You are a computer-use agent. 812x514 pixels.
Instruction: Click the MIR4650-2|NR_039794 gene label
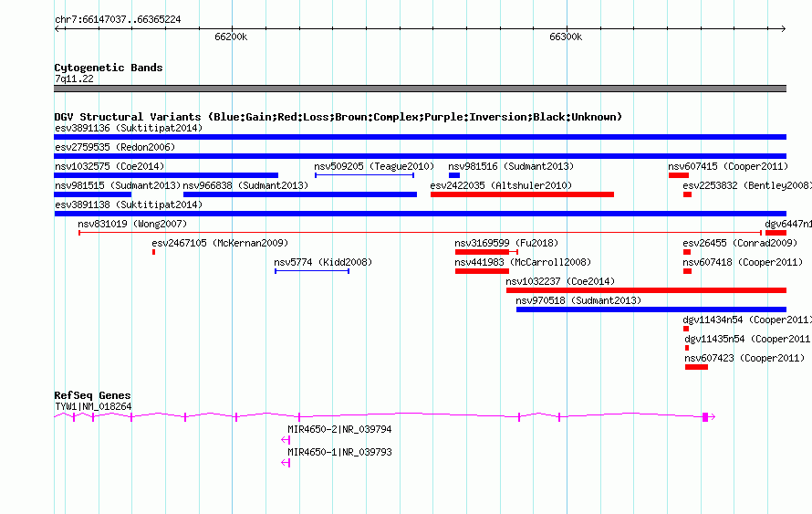339,429
